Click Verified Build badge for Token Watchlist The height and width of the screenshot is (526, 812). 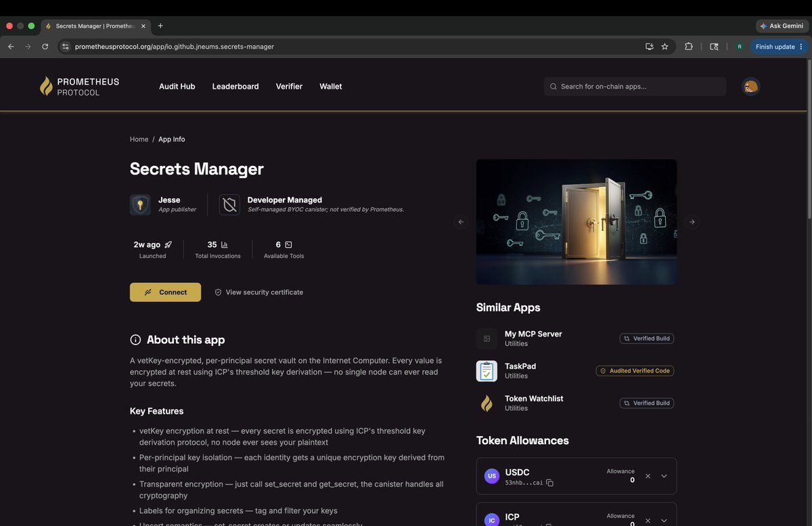(647, 403)
